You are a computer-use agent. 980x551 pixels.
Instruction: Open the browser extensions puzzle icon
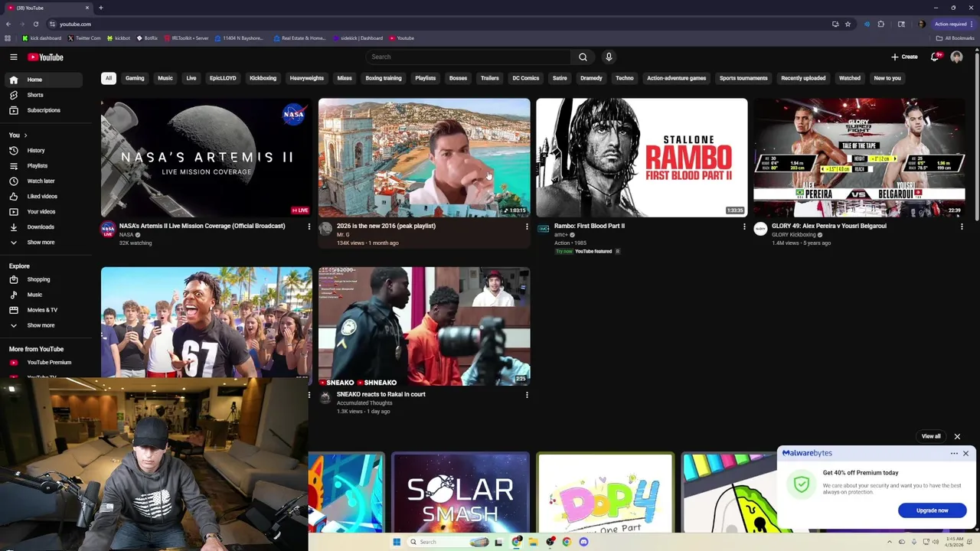(x=881, y=24)
